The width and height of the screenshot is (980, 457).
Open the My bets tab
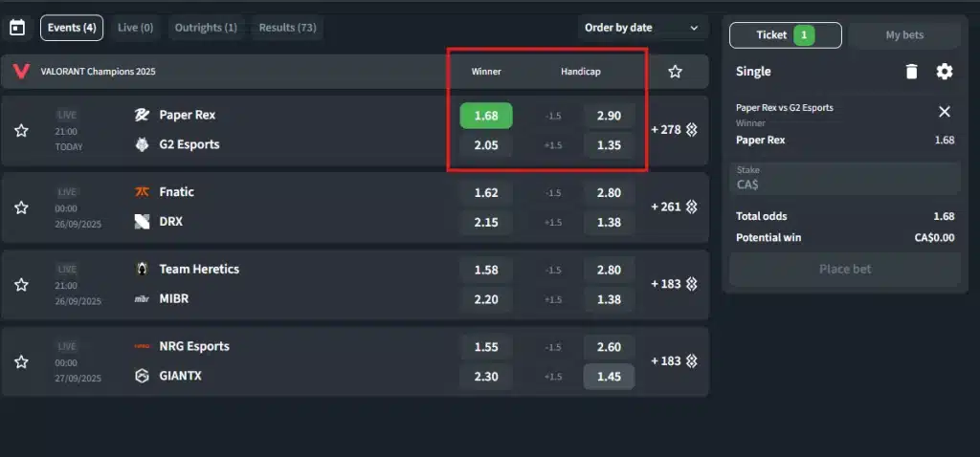[x=904, y=35]
